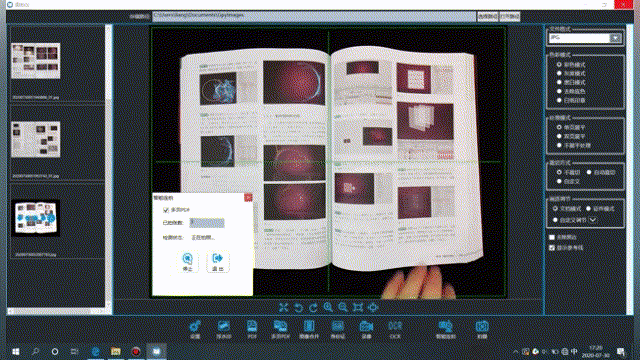Zoom out on the scanned preview
Image resolution: width=640 pixels, height=360 pixels.
click(343, 307)
